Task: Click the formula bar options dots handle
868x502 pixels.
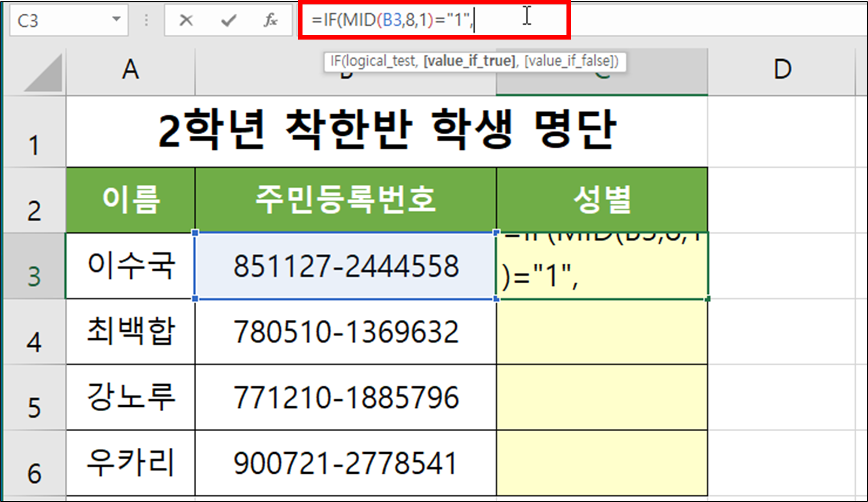Action: (x=146, y=20)
